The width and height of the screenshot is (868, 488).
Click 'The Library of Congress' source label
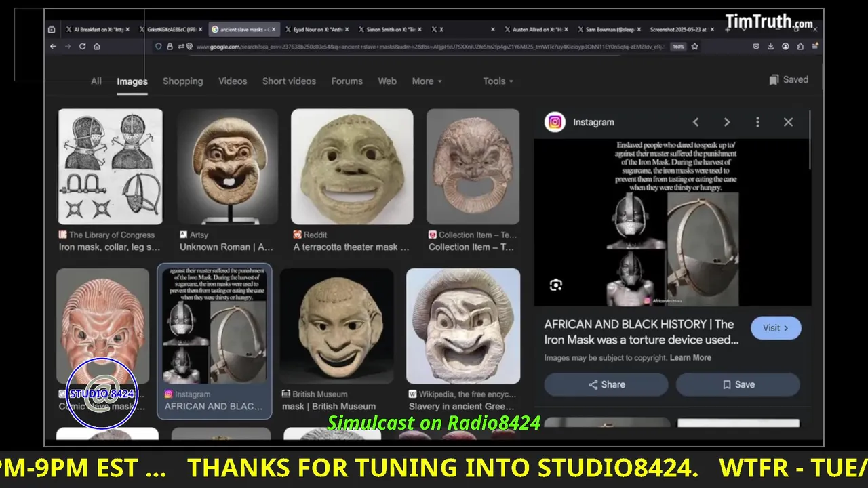(x=112, y=235)
